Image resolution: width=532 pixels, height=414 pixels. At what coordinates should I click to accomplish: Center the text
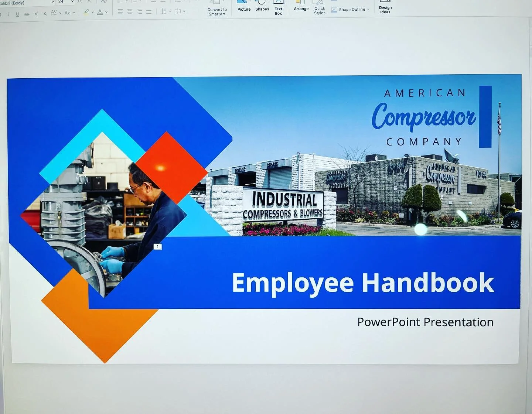click(130, 11)
